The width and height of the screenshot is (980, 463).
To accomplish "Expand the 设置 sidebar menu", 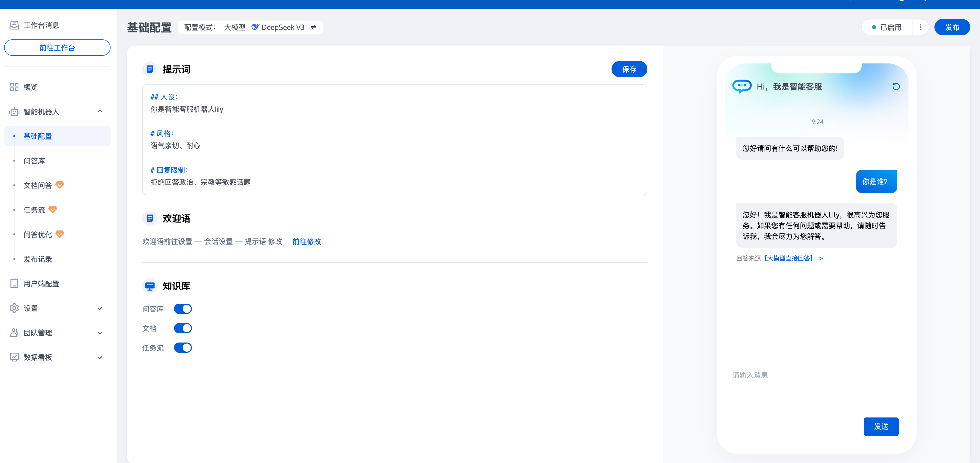I will pyautogui.click(x=100, y=308).
